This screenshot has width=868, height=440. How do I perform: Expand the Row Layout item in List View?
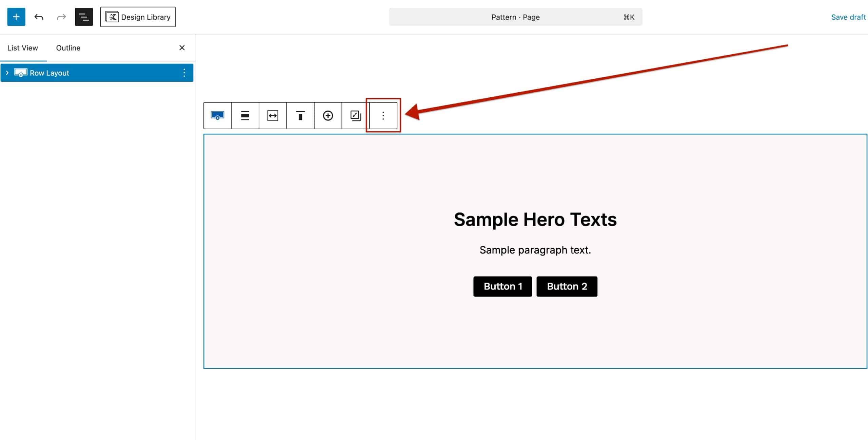pyautogui.click(x=7, y=73)
